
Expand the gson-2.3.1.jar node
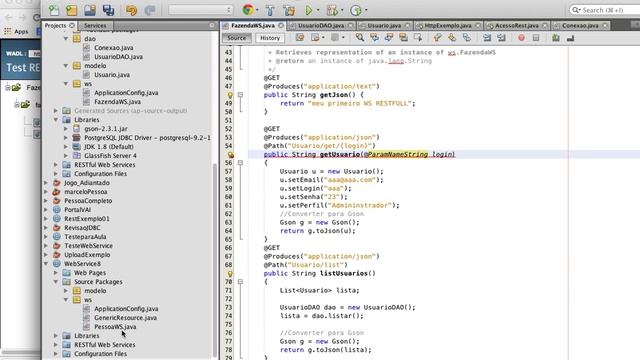66,129
